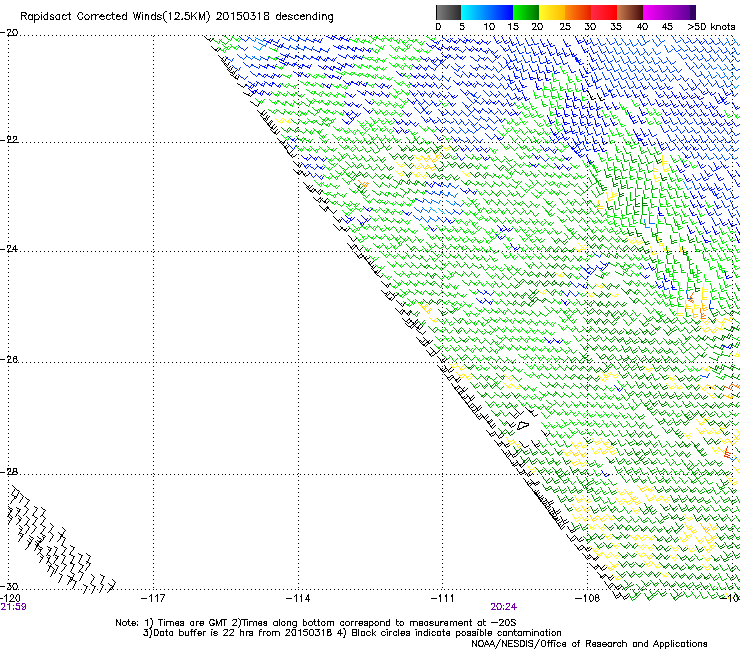Click the 21:59 purple time stamp

13,607
